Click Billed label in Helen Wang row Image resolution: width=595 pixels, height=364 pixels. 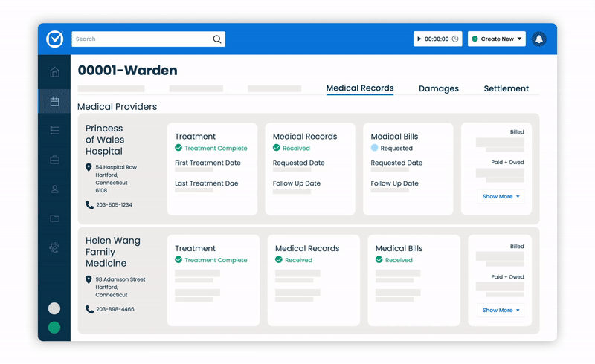[x=517, y=247]
